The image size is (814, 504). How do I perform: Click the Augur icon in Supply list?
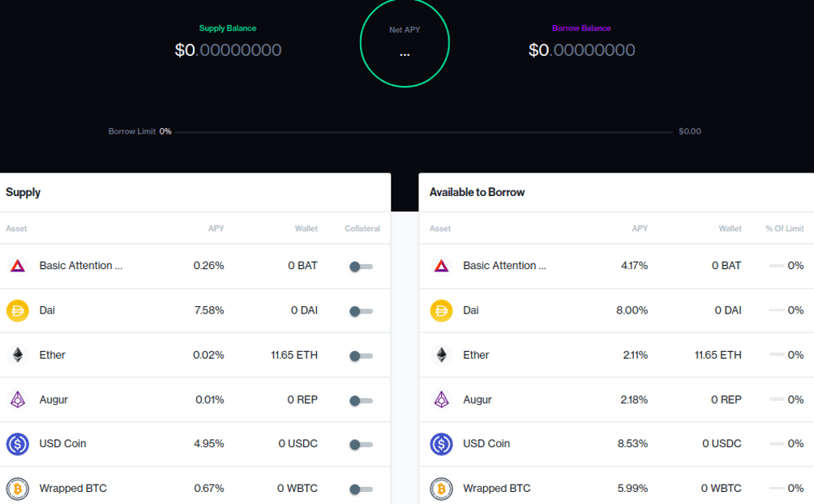(17, 399)
